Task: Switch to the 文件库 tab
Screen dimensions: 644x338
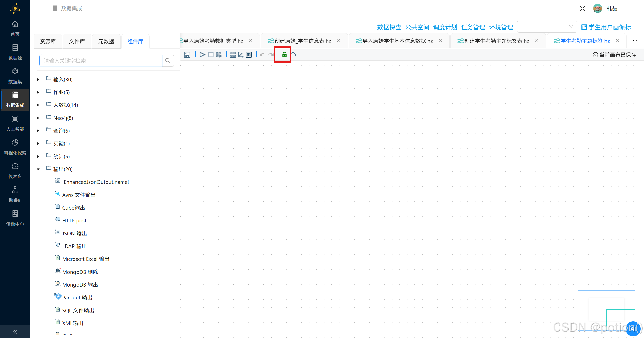Action: click(x=77, y=41)
